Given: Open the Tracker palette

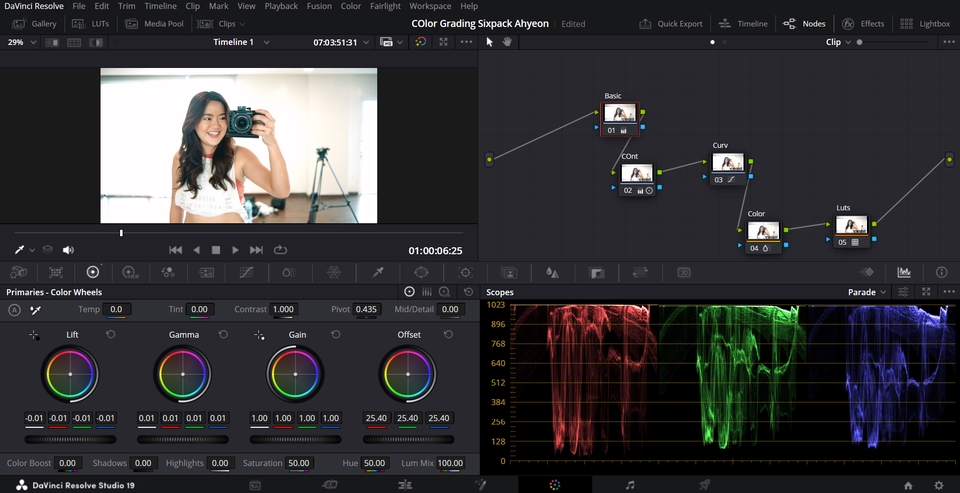Looking at the screenshot, I should click(465, 273).
